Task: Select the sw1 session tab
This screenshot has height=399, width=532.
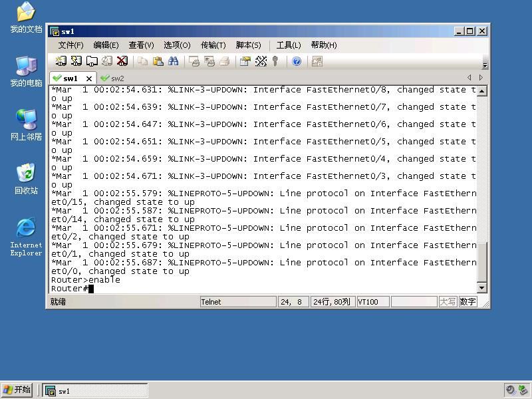Action: (x=70, y=78)
